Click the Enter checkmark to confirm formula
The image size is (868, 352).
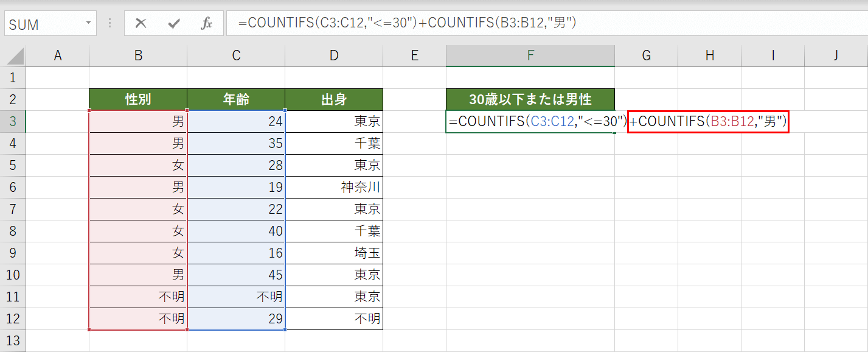coord(174,24)
